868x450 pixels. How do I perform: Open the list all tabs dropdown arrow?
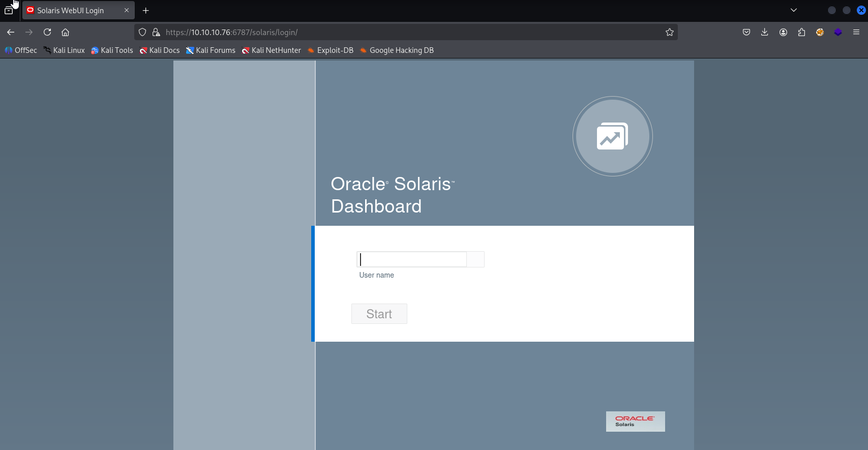point(794,10)
